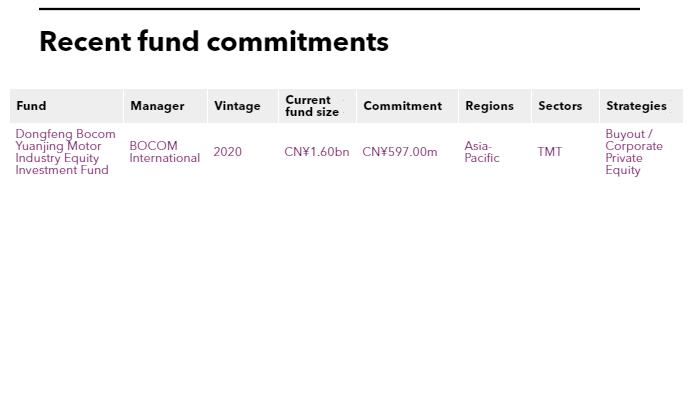Viewport: 690px width, 413px height.
Task: Select the CN¥597.00m commitment value
Action: click(399, 152)
